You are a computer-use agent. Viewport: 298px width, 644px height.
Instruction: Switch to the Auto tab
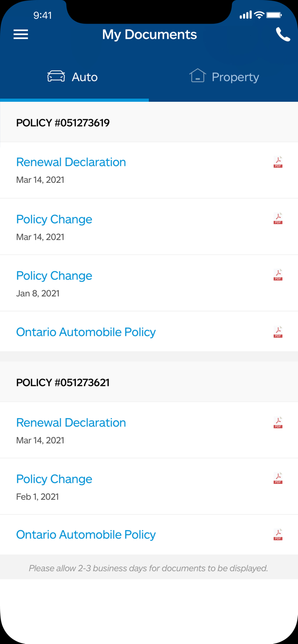[73, 77]
